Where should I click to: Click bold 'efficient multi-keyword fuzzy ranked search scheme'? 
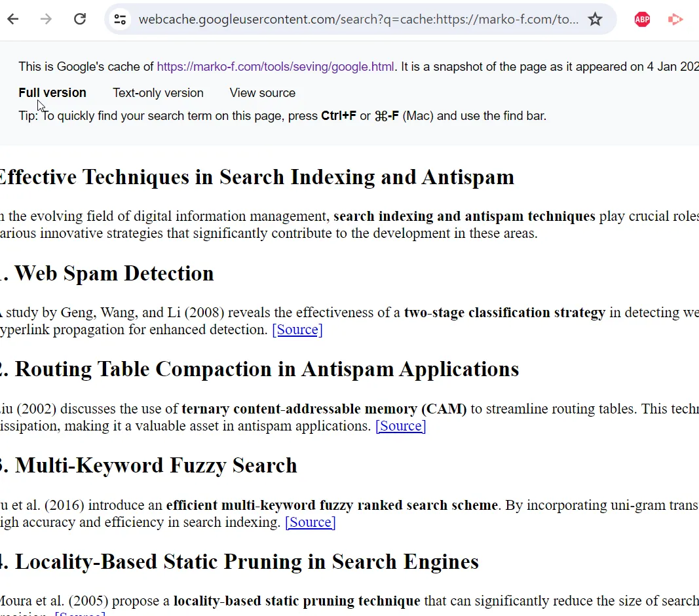332,505
